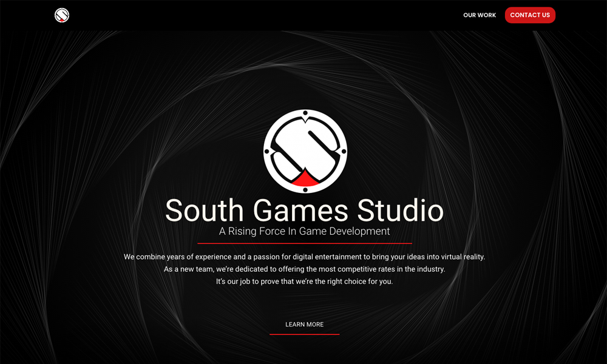The image size is (607, 364).
Task: Click the red divider line below the tagline
Action: [x=304, y=243]
